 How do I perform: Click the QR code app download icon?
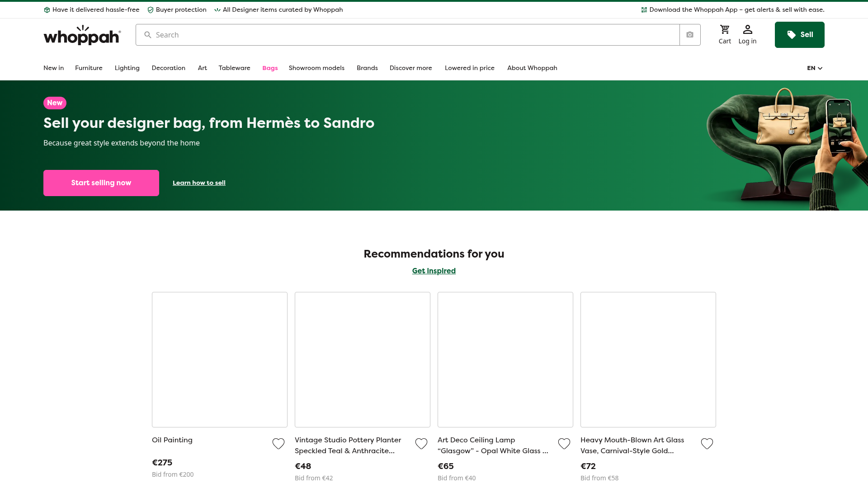coord(644,10)
